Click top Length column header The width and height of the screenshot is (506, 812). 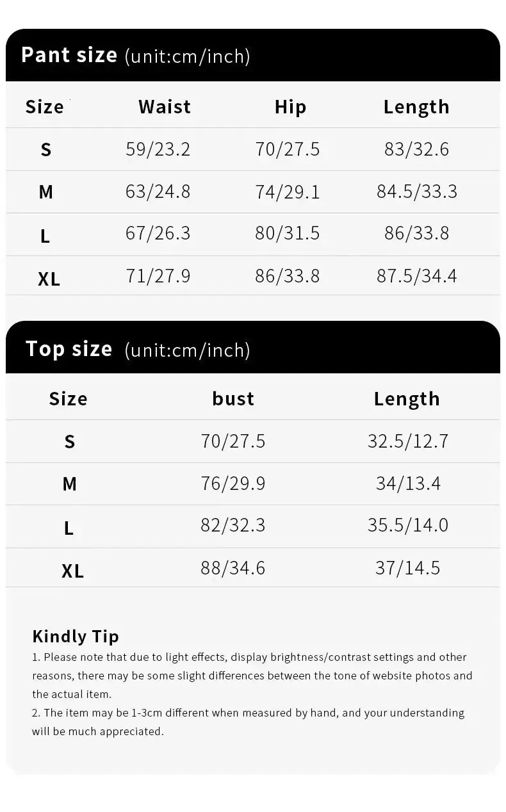coord(407,399)
